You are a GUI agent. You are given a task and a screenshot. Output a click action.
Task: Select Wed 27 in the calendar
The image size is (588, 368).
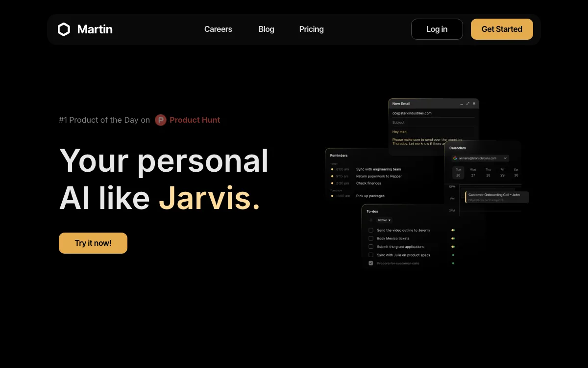coord(473,172)
